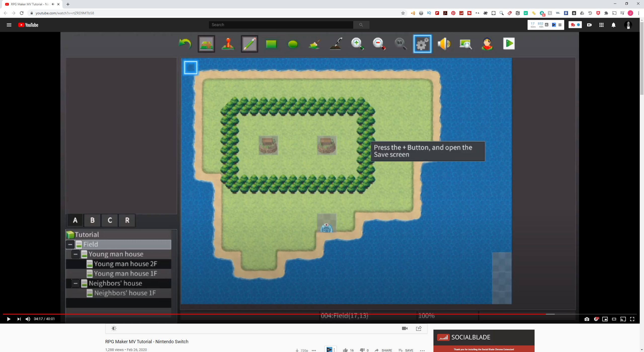The width and height of the screenshot is (644, 352).
Task: Select Young man house 2F map
Action: point(118,264)
